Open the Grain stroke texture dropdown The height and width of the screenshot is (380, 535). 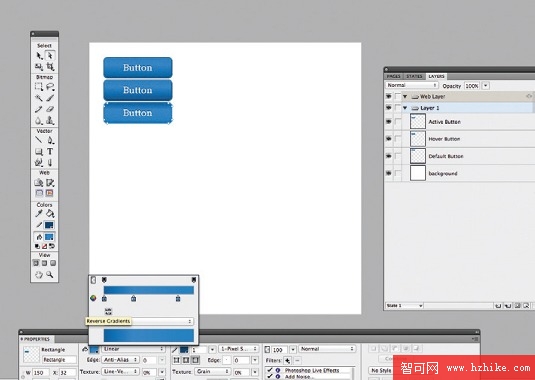pos(213,371)
